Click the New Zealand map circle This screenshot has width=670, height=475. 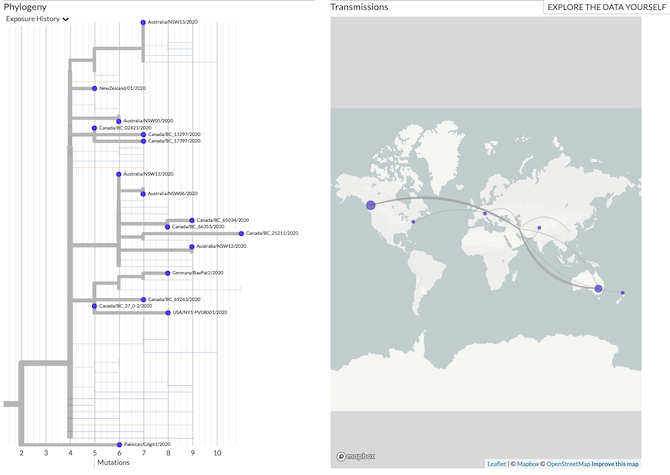click(622, 293)
